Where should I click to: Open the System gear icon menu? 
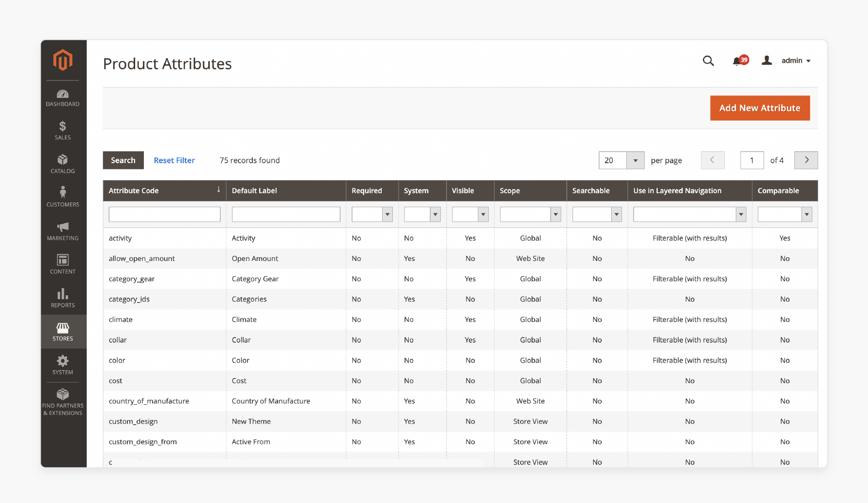tap(63, 365)
